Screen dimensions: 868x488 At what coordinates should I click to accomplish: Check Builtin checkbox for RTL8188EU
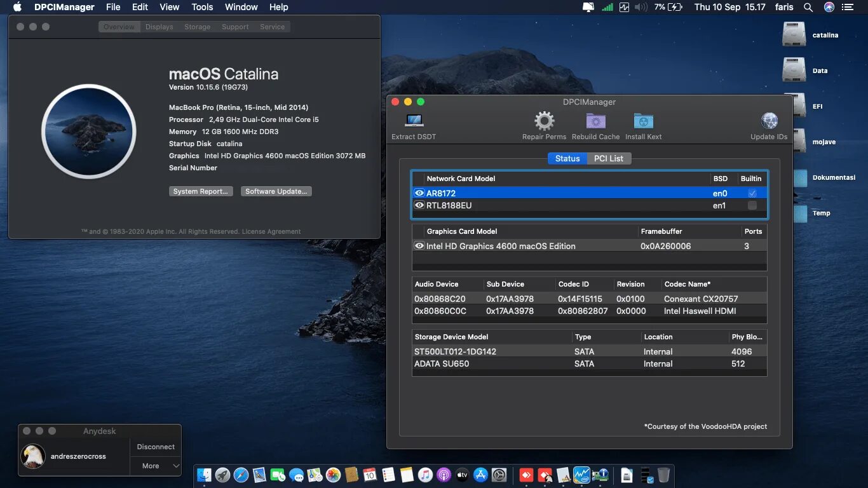[752, 205]
